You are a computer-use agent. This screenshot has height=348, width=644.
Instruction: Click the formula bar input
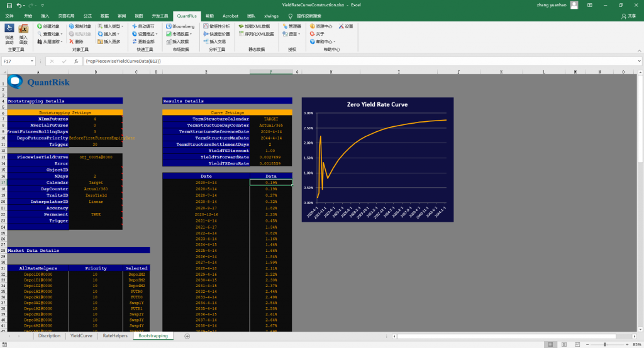[x=362, y=61]
